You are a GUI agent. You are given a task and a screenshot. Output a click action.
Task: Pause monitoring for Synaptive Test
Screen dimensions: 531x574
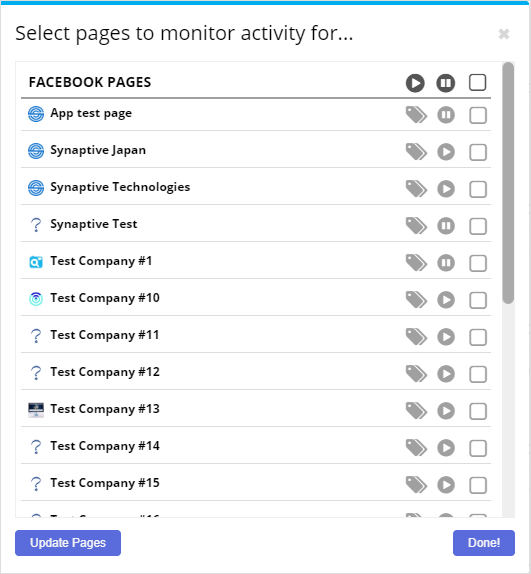pyautogui.click(x=446, y=226)
